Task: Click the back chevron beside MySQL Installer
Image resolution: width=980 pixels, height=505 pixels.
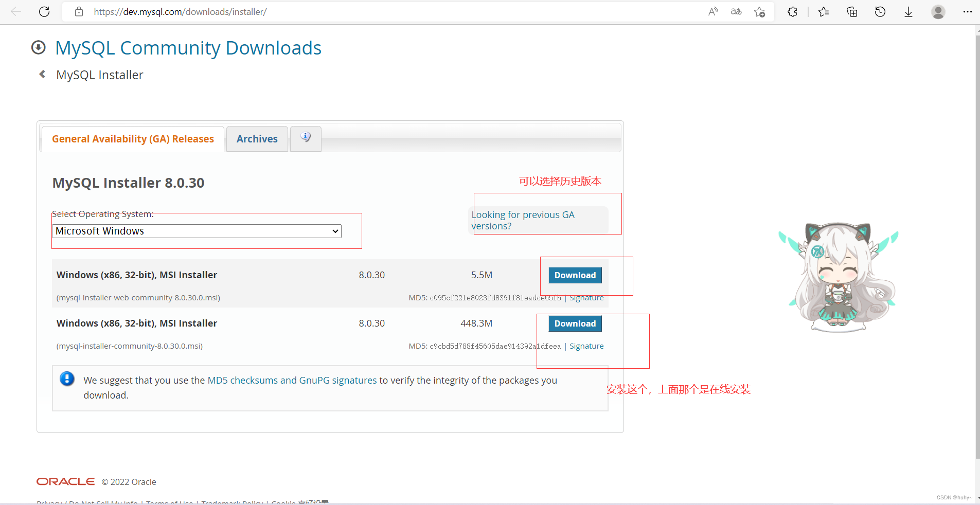Action: 42,75
